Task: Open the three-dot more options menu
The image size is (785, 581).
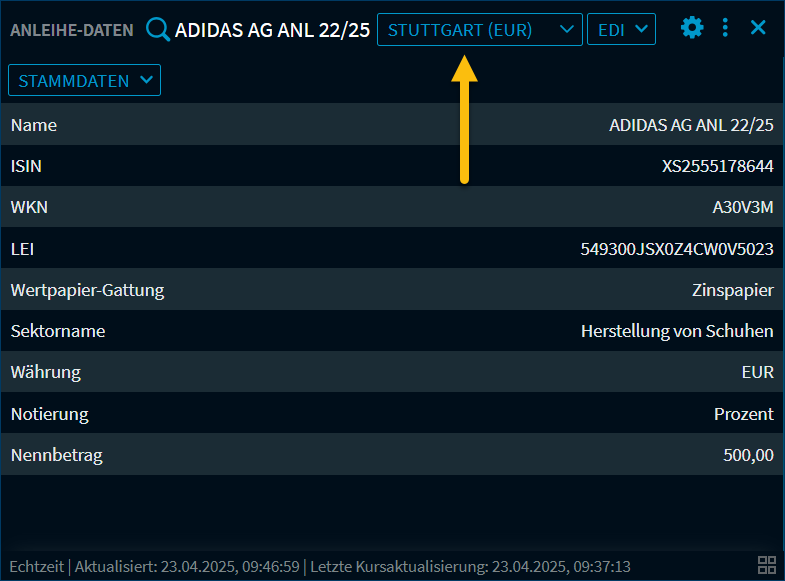Action: click(726, 28)
